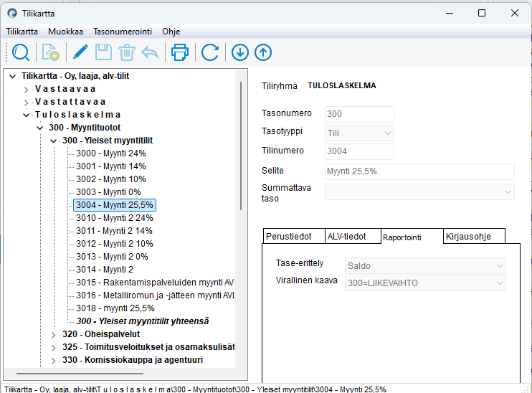532x393 pixels.
Task: Expand 325 - Toimitusveloitukset ja osamaksulisät node
Action: click(x=53, y=348)
